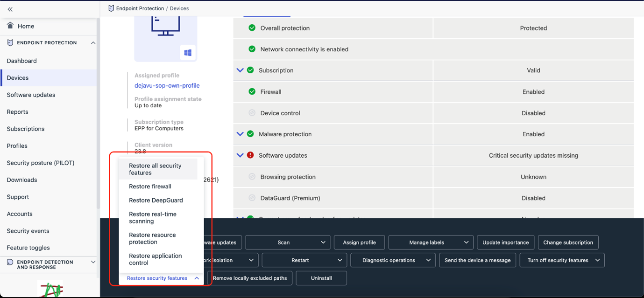The width and height of the screenshot is (644, 298).
Task: Click the green check beside Network connectivity
Action: (x=252, y=49)
